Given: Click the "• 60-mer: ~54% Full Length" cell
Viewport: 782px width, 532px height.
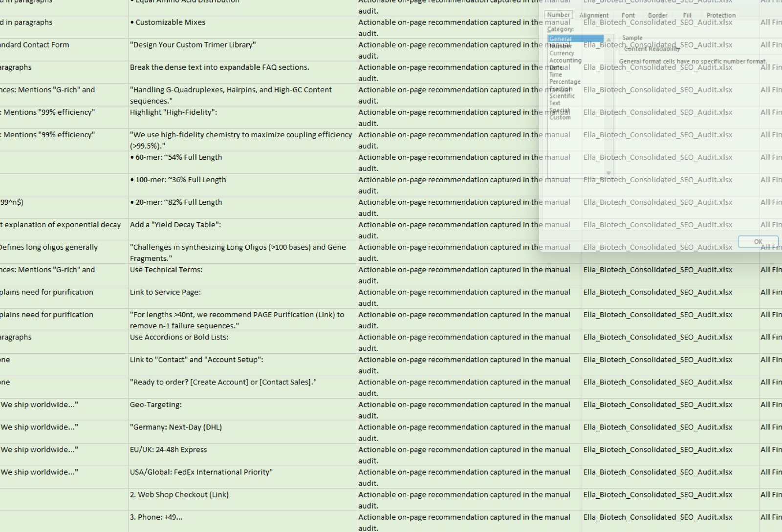Looking at the screenshot, I should (x=242, y=163).
